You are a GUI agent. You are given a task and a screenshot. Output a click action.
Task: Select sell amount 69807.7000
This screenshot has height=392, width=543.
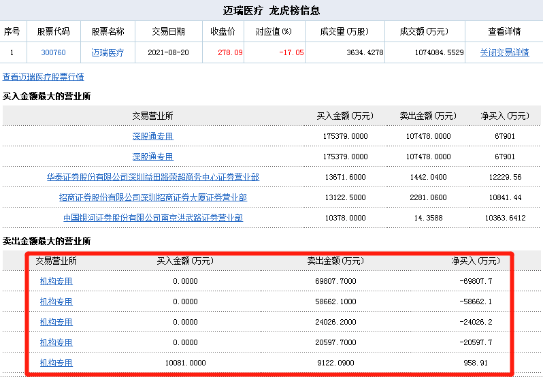(335, 281)
